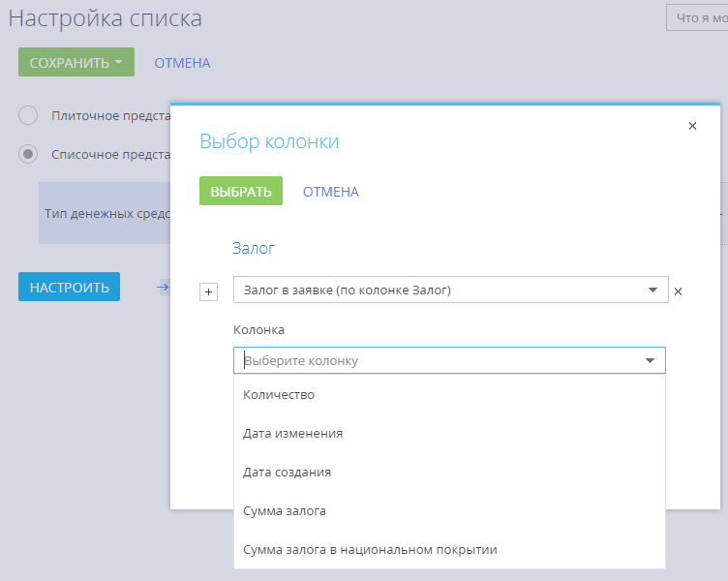Screen dimensions: 728x581
Task: Click the ОТМЕНА link beside СОХРАНИТЬ
Action: (x=182, y=63)
